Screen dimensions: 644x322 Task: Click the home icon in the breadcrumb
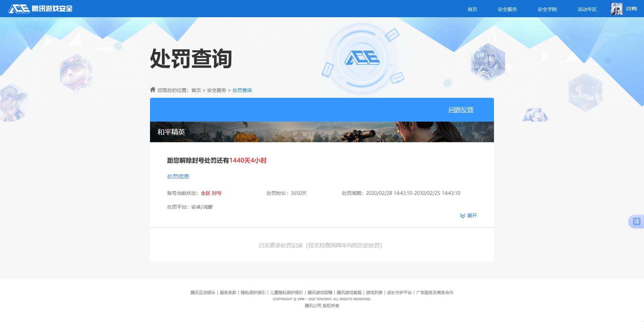coord(152,90)
